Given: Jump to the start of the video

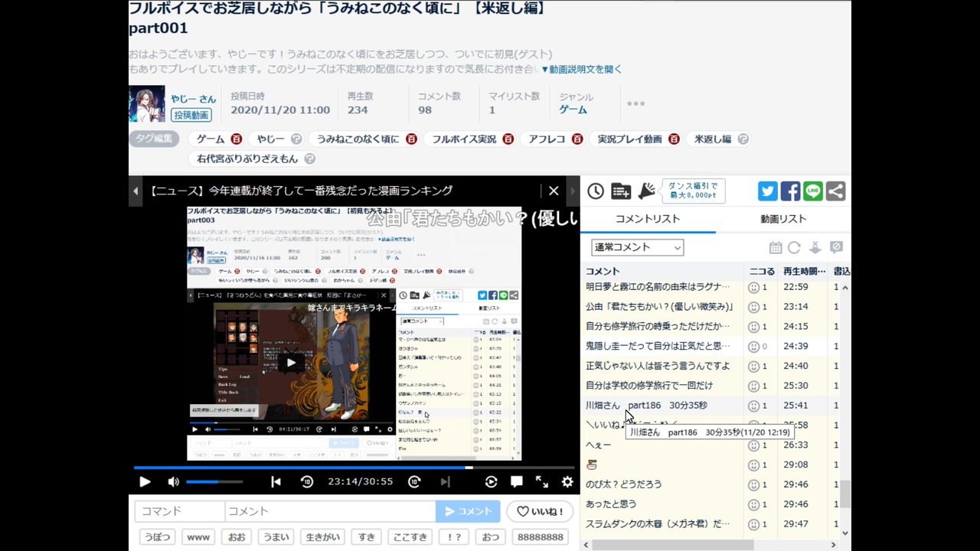Looking at the screenshot, I should point(276,481).
